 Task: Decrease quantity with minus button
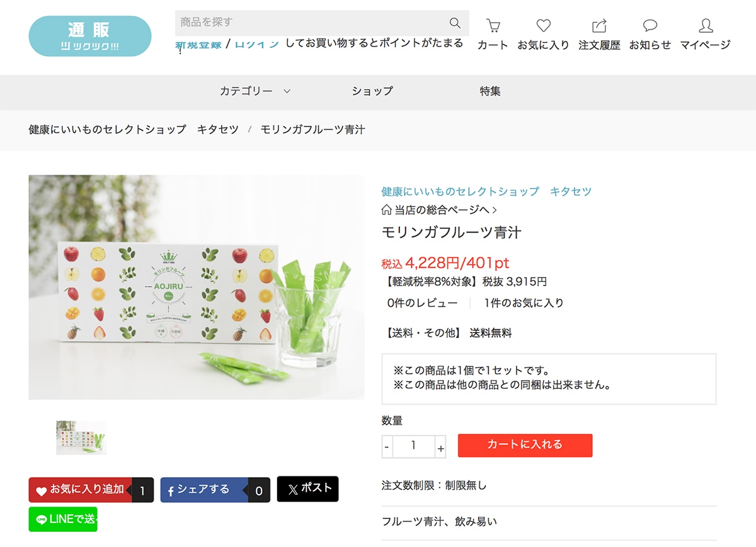click(387, 447)
